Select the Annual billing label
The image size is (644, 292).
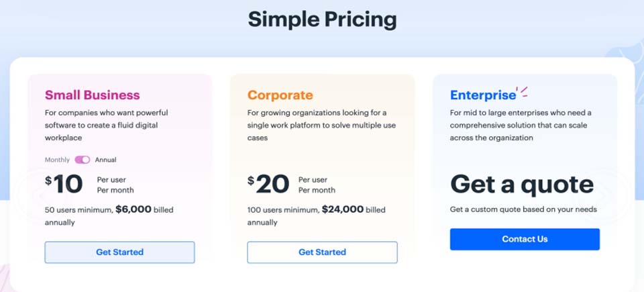105,160
